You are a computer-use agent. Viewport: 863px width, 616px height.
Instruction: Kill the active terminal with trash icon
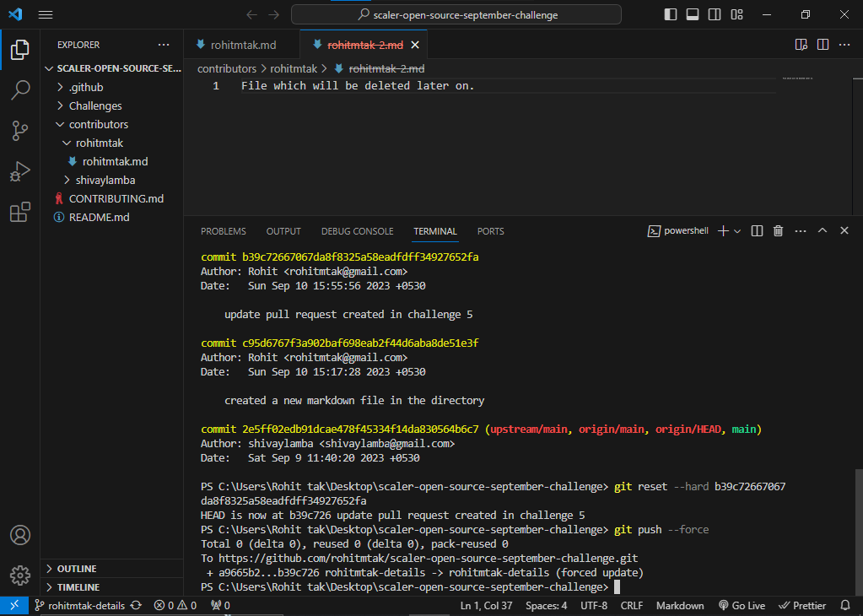coord(778,230)
